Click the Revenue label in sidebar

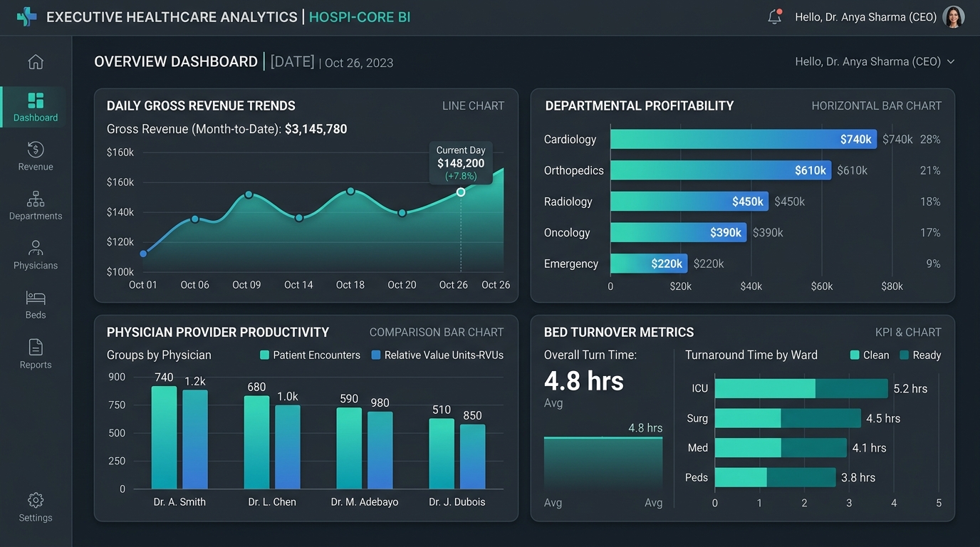tap(36, 167)
